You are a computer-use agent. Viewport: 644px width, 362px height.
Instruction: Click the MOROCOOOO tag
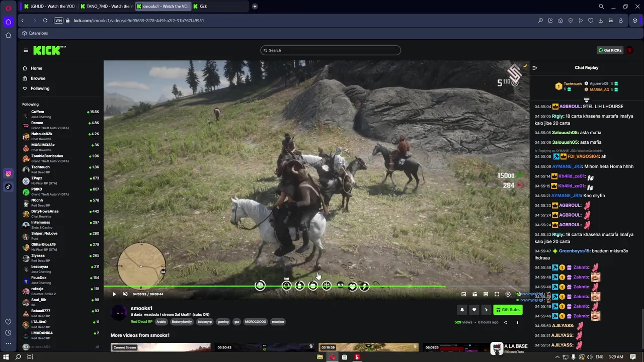pyautogui.click(x=256, y=322)
